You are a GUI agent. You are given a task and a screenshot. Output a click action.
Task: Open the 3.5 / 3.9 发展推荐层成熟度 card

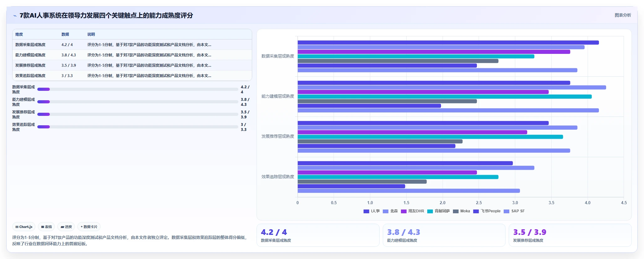tap(570, 235)
